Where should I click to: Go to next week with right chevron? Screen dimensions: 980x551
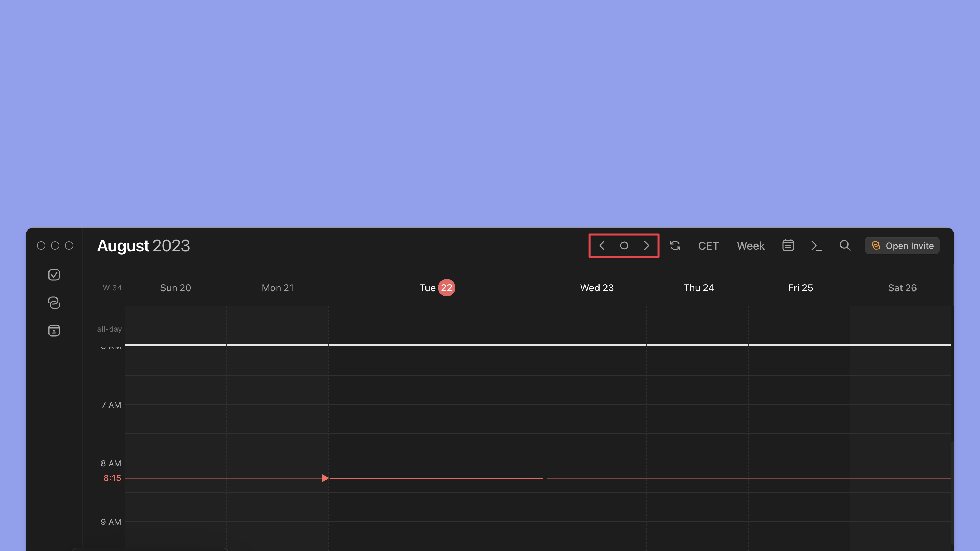[646, 246]
